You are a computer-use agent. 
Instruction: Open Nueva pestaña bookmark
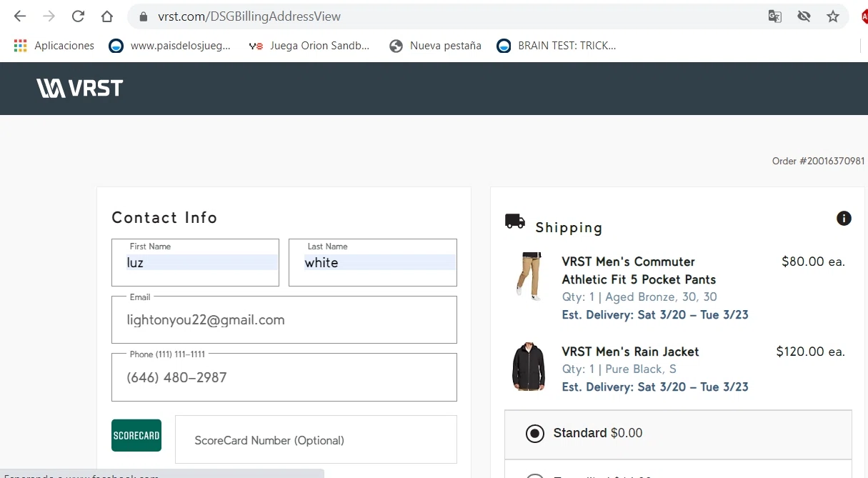tap(435, 46)
